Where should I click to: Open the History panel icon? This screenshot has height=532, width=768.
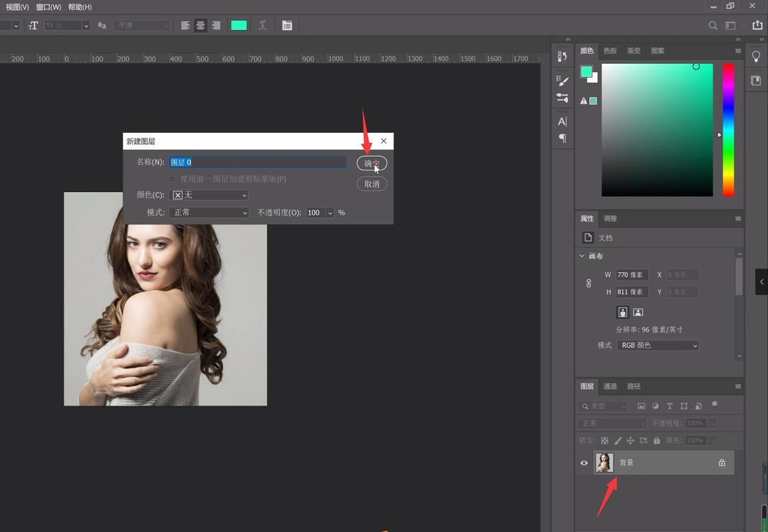pyautogui.click(x=563, y=57)
